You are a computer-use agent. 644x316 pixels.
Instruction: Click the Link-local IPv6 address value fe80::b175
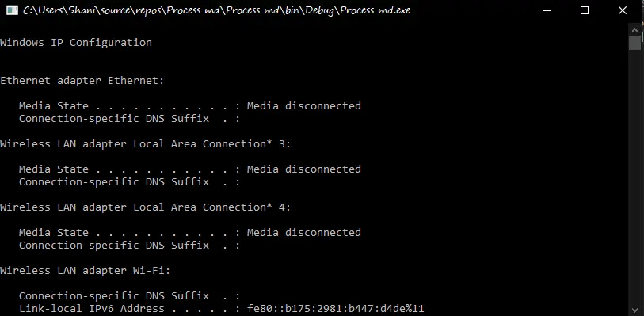click(336, 309)
